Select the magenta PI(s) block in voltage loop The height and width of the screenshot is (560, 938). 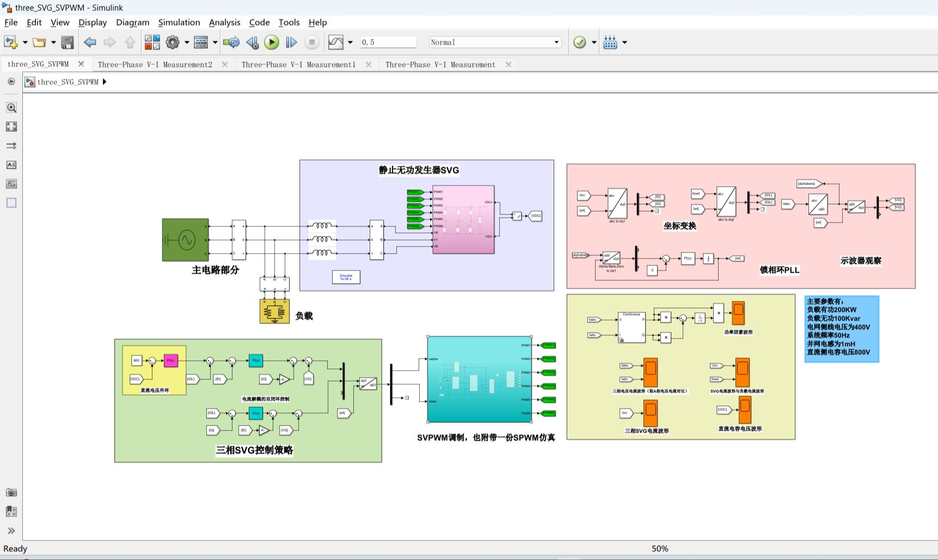tap(170, 360)
